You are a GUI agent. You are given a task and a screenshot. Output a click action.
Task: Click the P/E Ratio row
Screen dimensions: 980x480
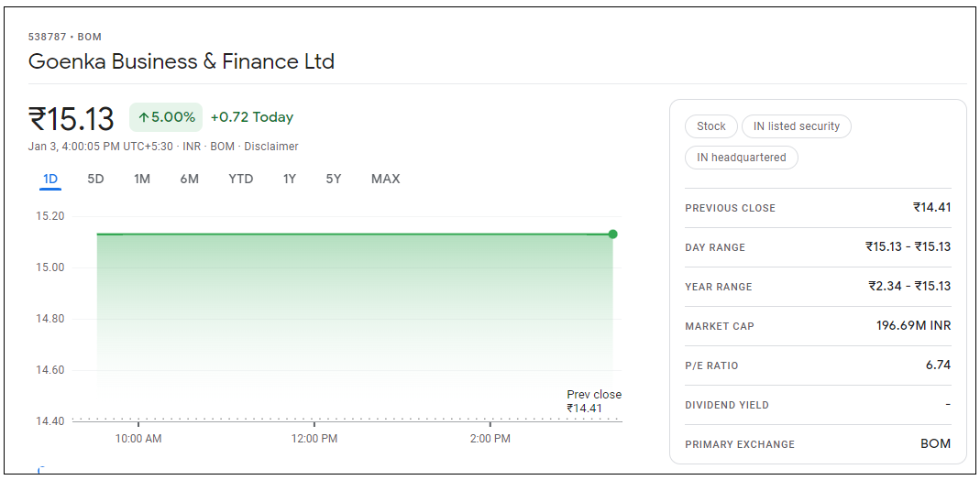[817, 365]
